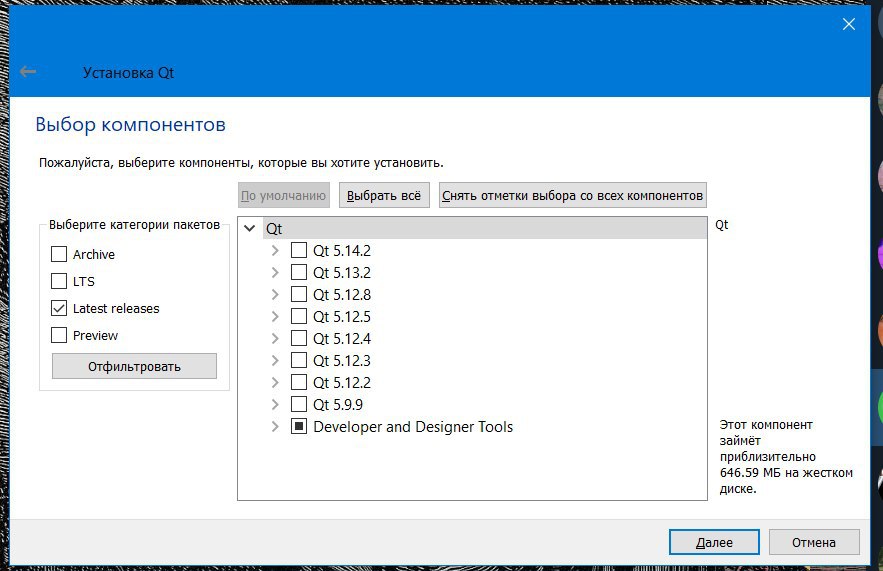Select the Qt 5.12.2 row text
883x571 pixels.
[x=342, y=382]
